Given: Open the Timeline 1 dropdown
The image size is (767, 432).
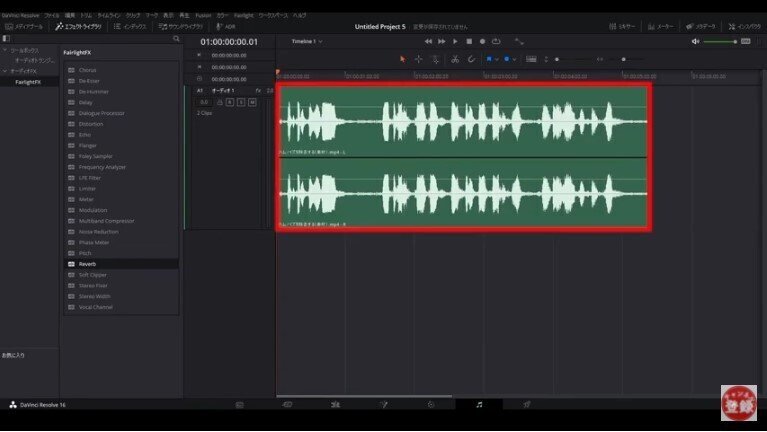Looking at the screenshot, I should pos(307,42).
